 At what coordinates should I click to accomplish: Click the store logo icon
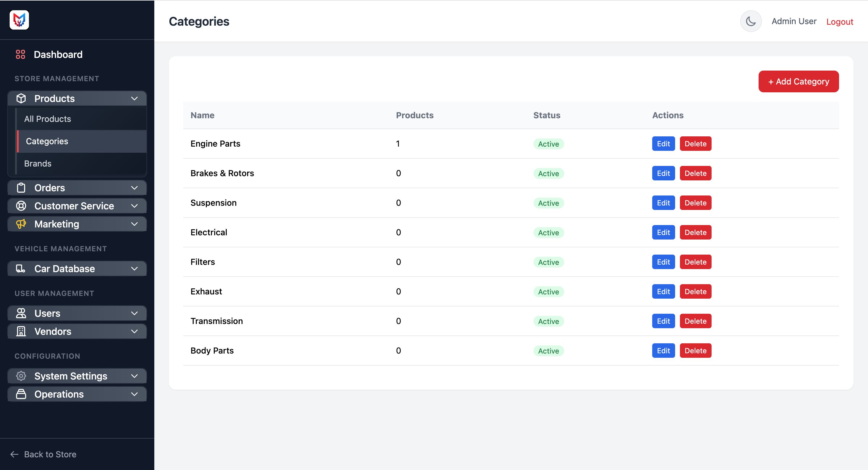coord(19,20)
